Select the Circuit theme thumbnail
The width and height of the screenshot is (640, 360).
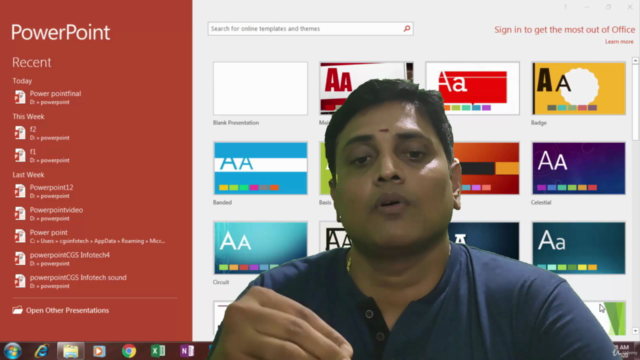[260, 248]
